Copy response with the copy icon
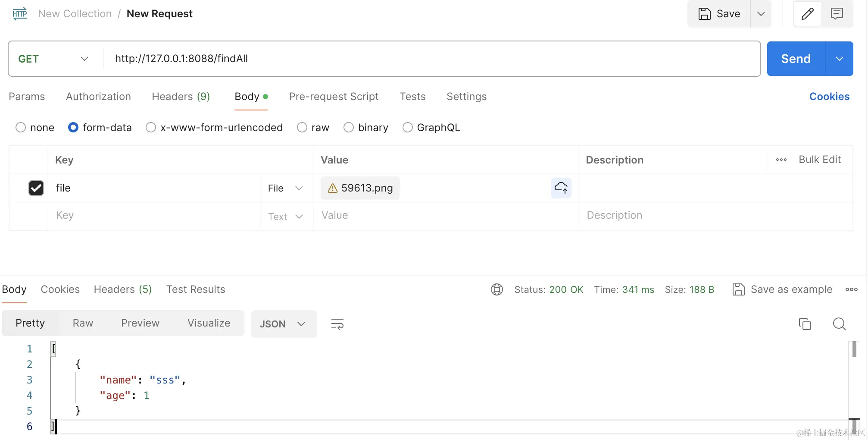Viewport: 868px width, 440px height. point(805,324)
